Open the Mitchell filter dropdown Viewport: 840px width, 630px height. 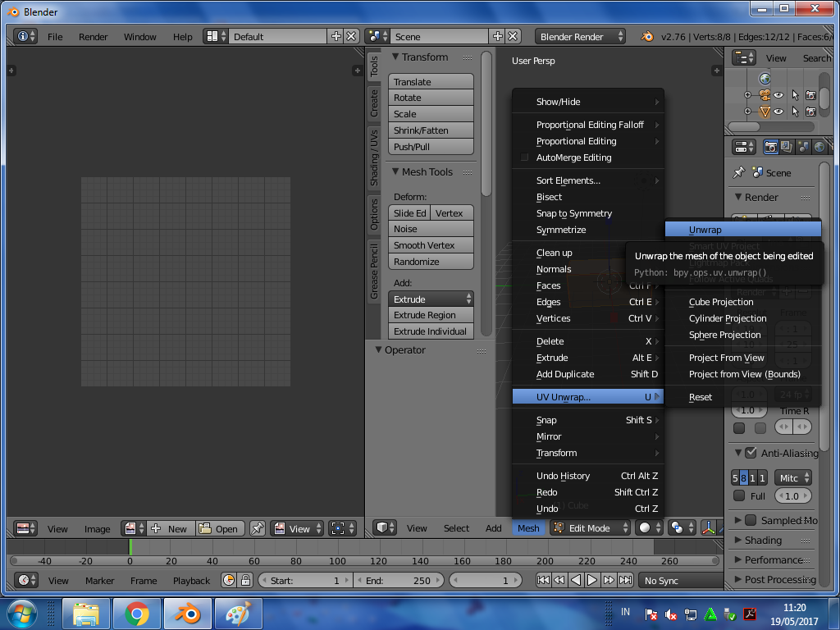coord(793,478)
